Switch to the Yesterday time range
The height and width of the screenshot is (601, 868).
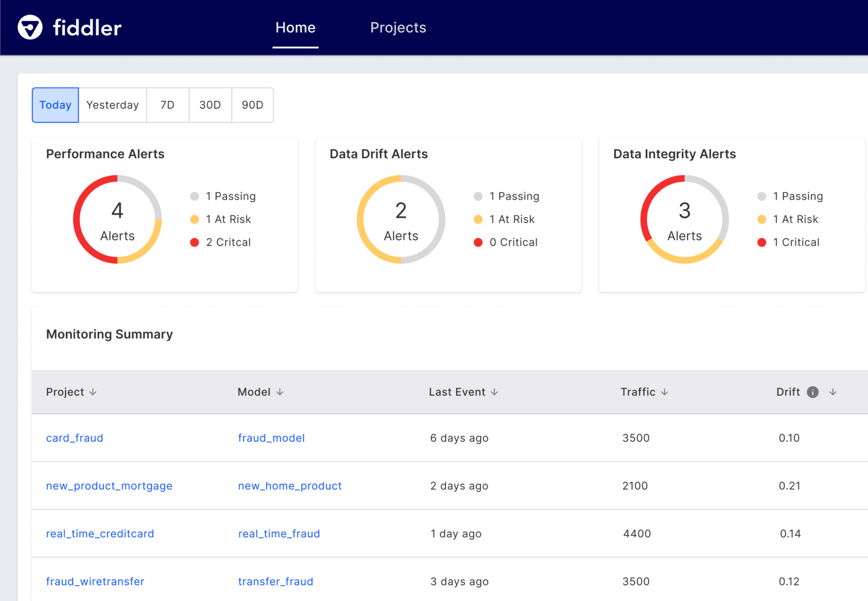(112, 105)
